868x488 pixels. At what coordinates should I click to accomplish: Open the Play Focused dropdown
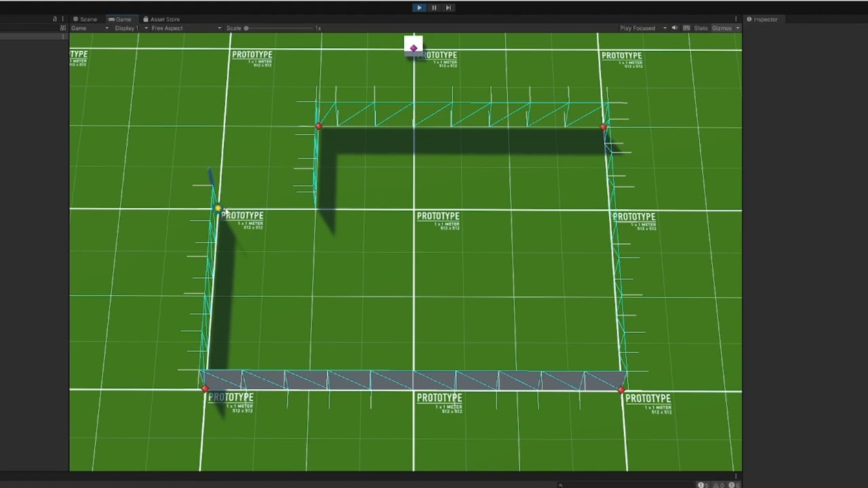click(644, 28)
